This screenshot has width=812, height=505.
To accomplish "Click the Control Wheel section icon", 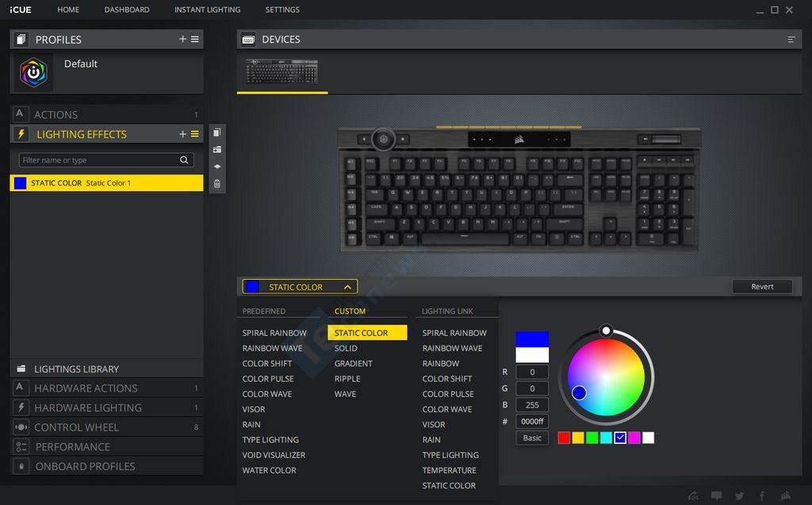I will click(x=21, y=427).
